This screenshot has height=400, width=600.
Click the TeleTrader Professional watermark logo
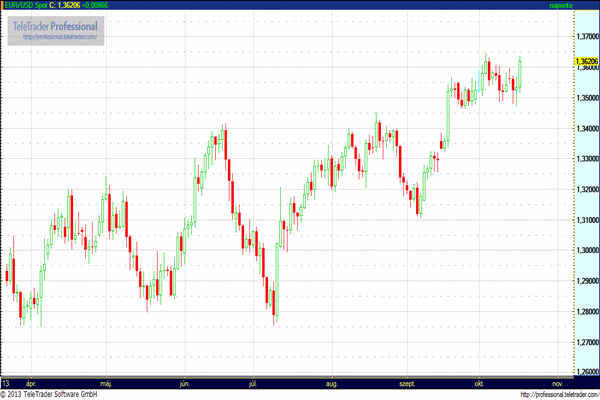pos(56,24)
